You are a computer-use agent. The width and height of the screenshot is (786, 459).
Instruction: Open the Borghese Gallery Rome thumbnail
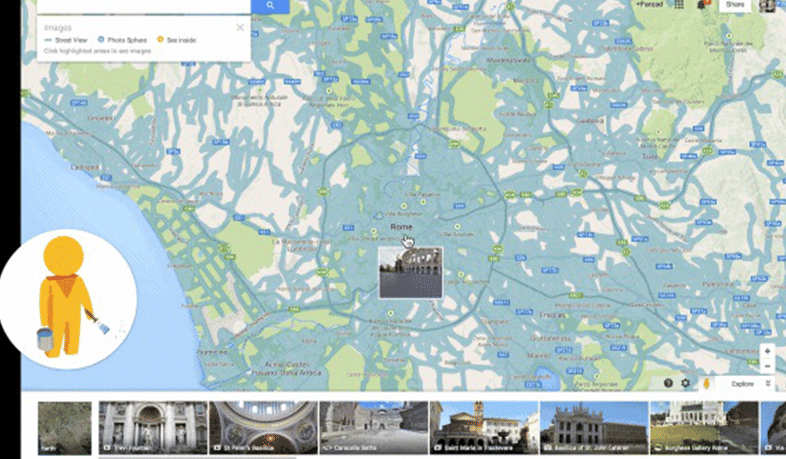tap(704, 428)
